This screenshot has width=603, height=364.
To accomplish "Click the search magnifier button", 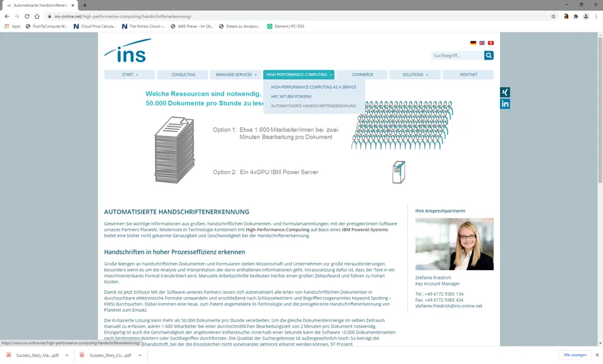I will coord(488,55).
